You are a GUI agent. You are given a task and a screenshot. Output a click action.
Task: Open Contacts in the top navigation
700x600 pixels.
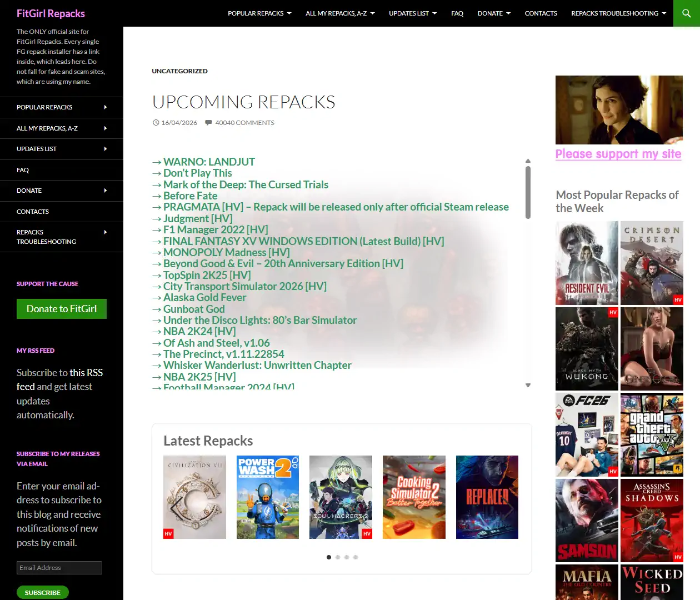click(x=541, y=13)
